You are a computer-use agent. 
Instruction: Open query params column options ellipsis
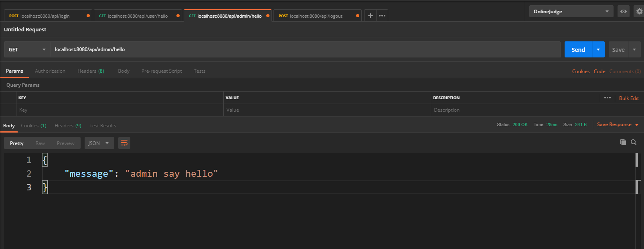(x=607, y=98)
